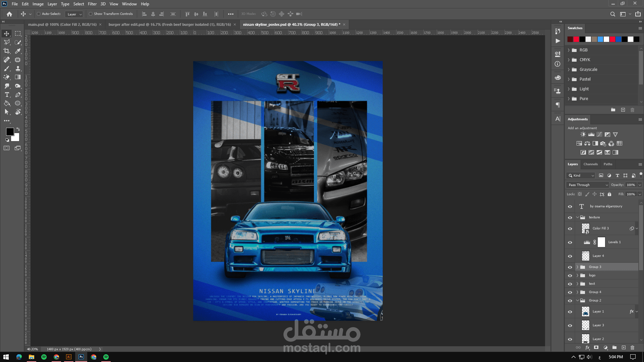Select the Brush tool
644x362 pixels.
[x=7, y=69]
